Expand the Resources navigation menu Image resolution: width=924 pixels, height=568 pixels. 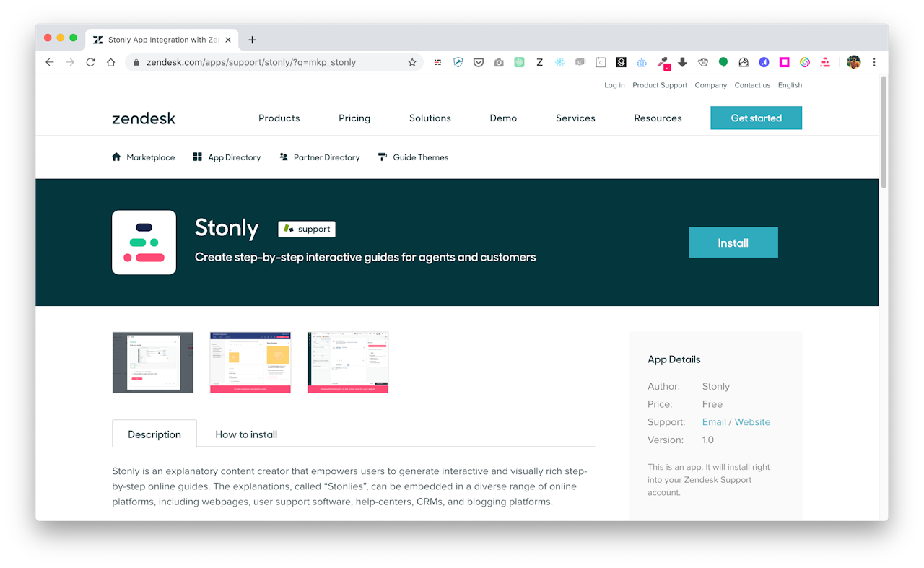tap(658, 118)
